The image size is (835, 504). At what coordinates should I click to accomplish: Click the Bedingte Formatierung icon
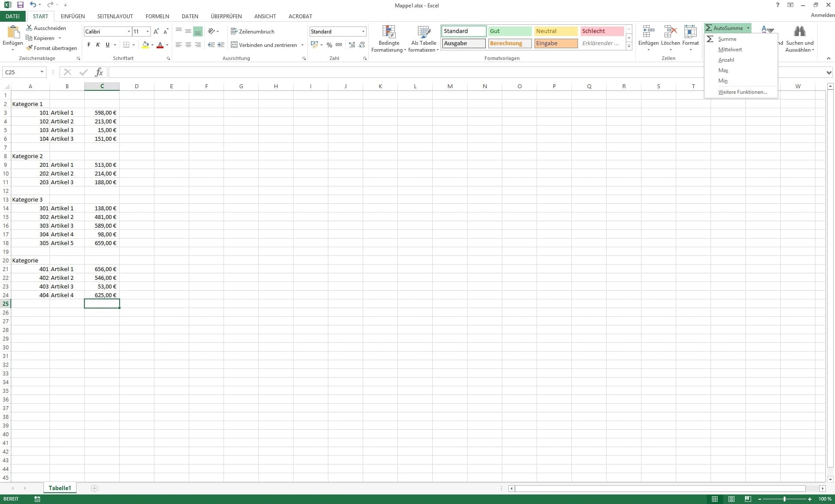coord(389,32)
